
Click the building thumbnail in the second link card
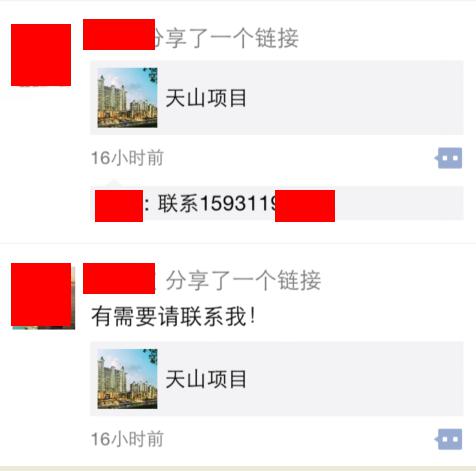click(127, 379)
